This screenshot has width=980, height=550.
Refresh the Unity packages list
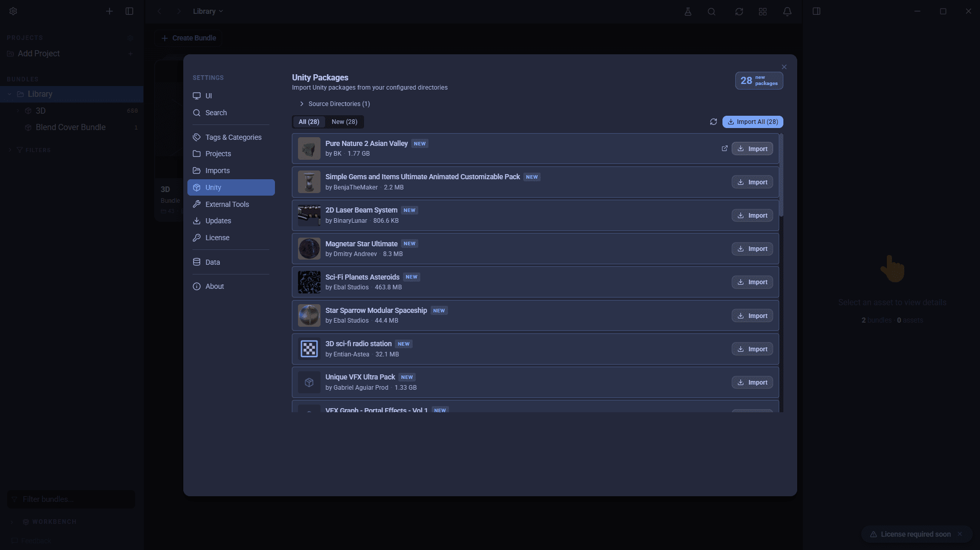pos(713,122)
